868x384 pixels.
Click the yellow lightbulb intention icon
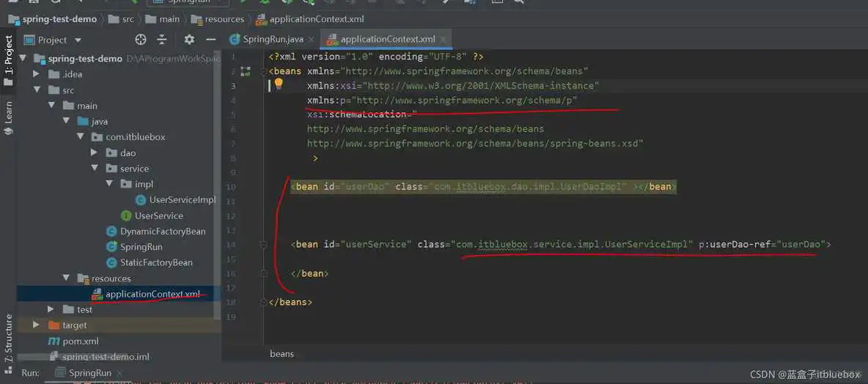(279, 85)
